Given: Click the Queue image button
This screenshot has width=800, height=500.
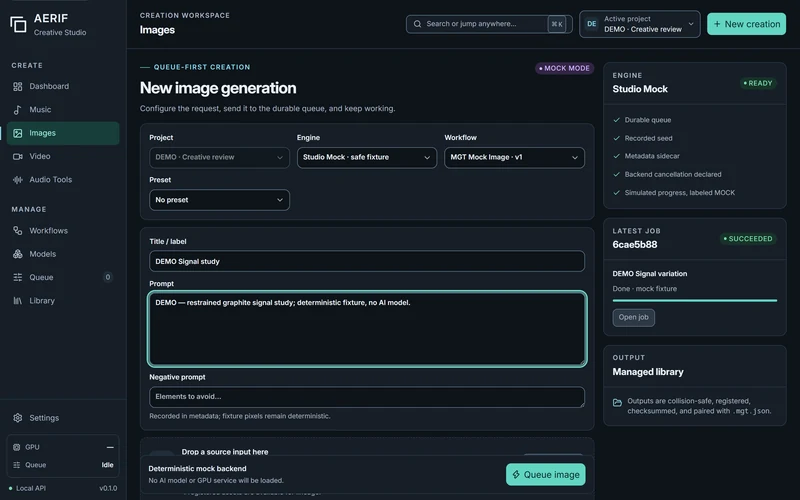Looking at the screenshot, I should (545, 474).
